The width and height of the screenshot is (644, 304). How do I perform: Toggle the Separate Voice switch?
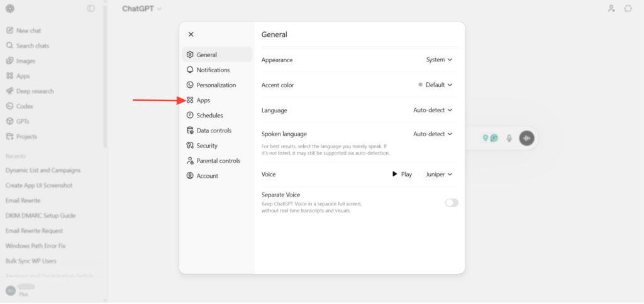click(452, 203)
